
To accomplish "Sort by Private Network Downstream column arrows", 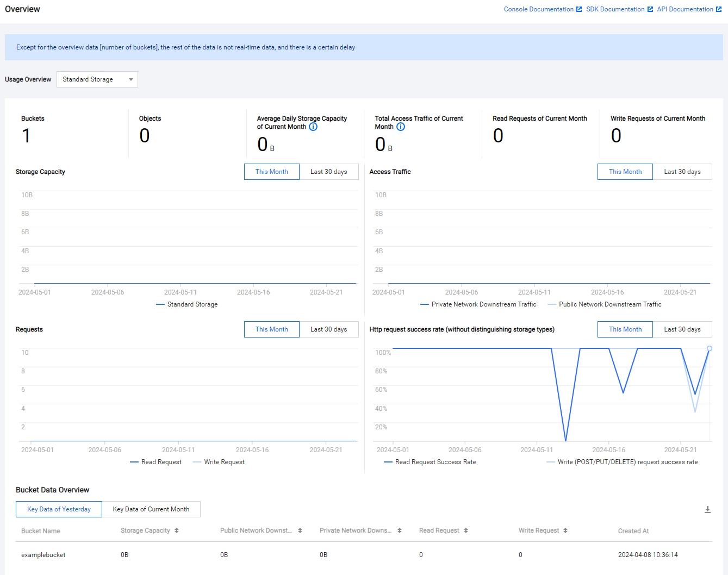I will 400,530.
